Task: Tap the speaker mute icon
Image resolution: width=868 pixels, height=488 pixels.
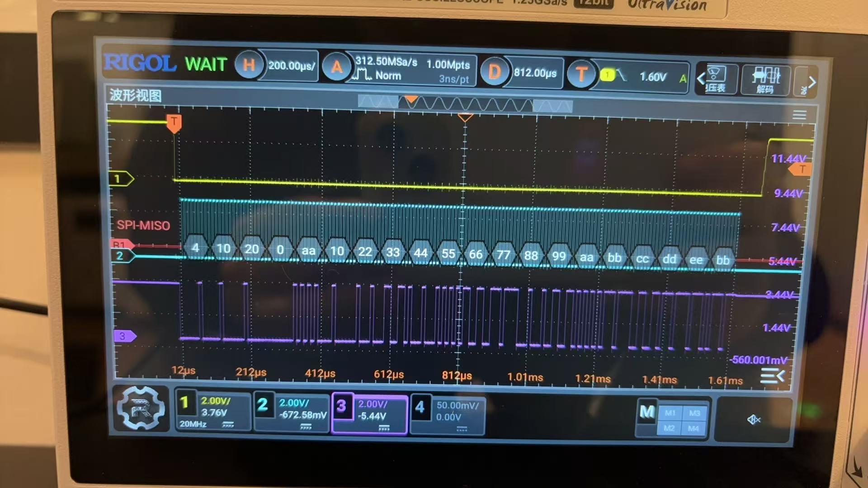Action: coord(754,420)
